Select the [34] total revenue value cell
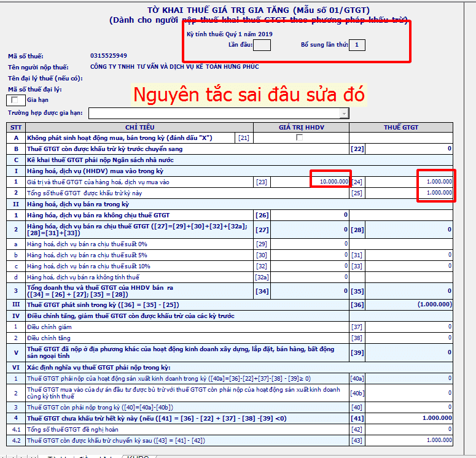The image size is (476, 458). [310, 291]
